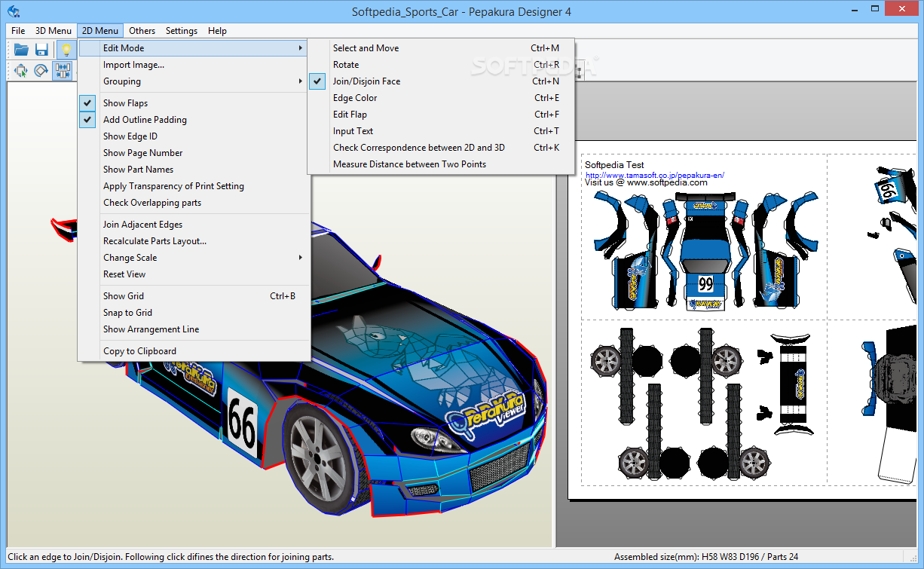The image size is (924, 569).
Task: Enable Show Edge ID
Action: 194,136
